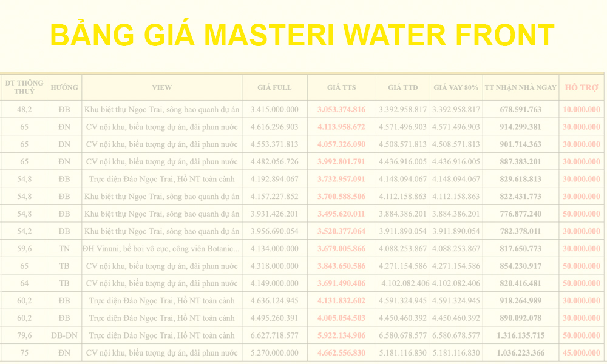Click the "GIÁ TTĐ" column header
607x364 pixels.
click(x=402, y=87)
